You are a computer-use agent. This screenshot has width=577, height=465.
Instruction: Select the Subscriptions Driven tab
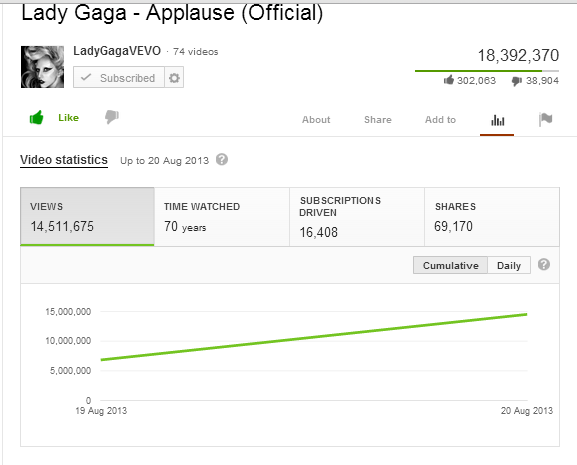click(x=357, y=217)
